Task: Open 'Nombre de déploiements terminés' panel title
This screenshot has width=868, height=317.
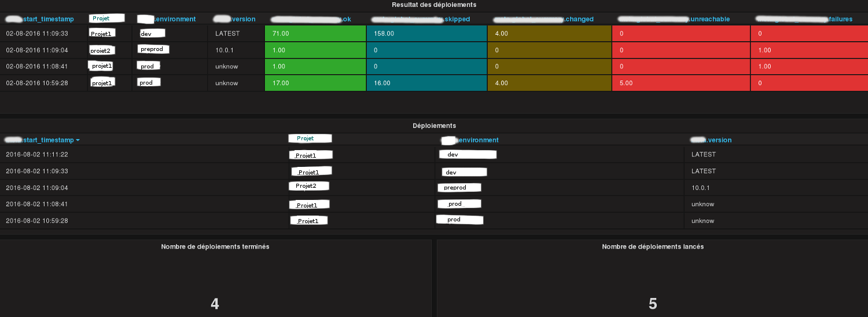Action: 215,247
